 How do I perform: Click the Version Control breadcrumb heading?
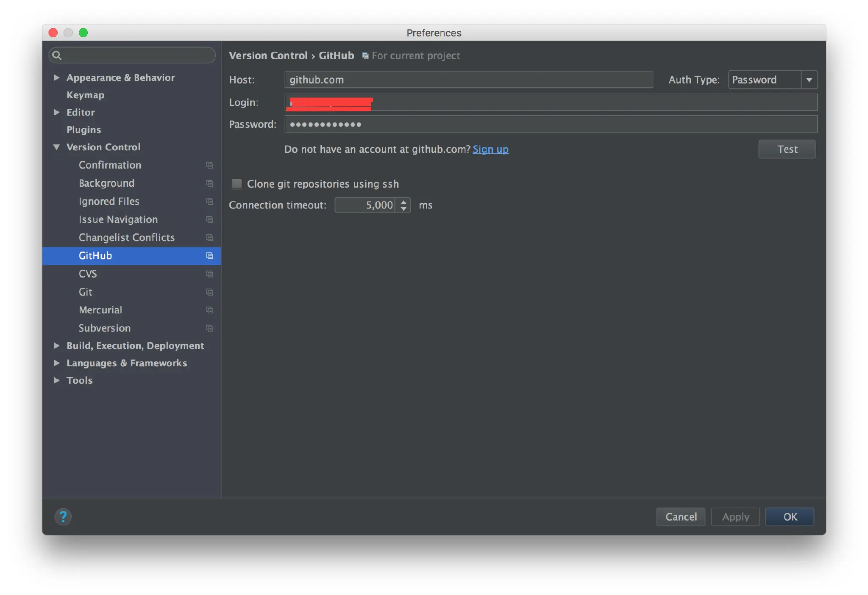[x=268, y=56]
